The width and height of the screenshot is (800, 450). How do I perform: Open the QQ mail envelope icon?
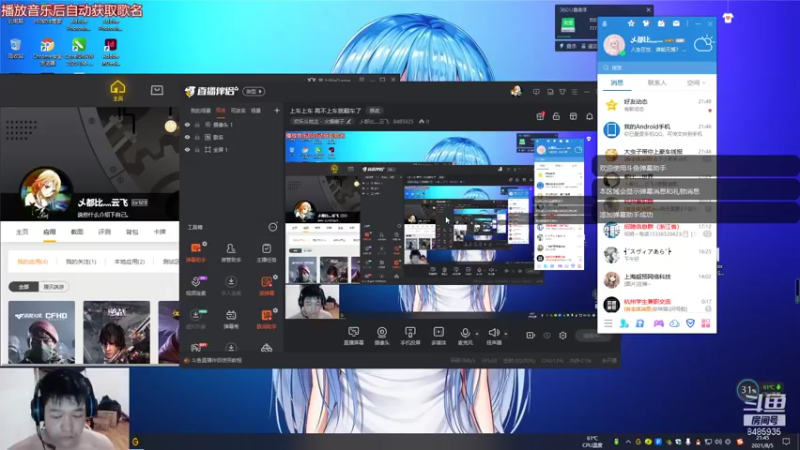click(x=676, y=23)
